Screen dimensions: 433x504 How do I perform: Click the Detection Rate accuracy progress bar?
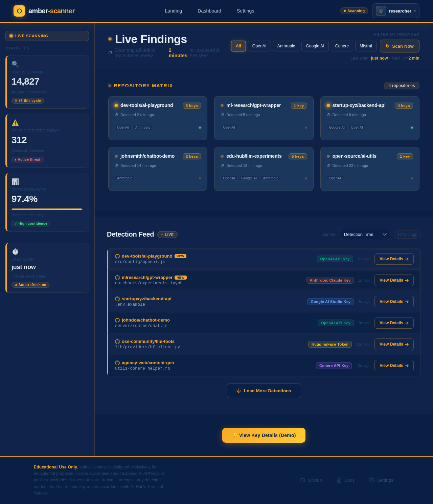[x=47, y=209]
